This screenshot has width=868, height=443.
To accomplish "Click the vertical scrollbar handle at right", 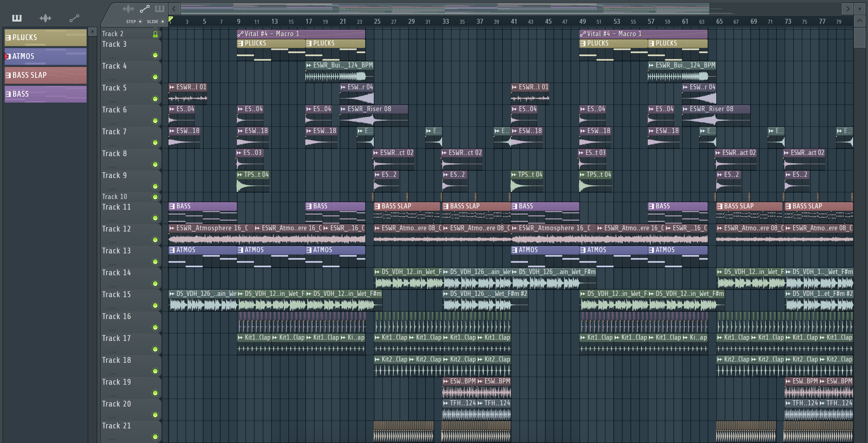I will [x=859, y=38].
